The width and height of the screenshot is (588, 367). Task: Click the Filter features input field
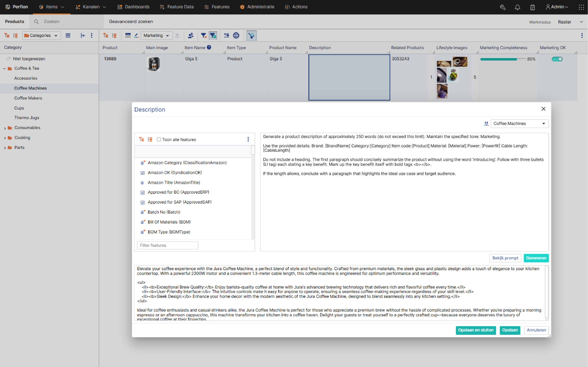(167, 245)
